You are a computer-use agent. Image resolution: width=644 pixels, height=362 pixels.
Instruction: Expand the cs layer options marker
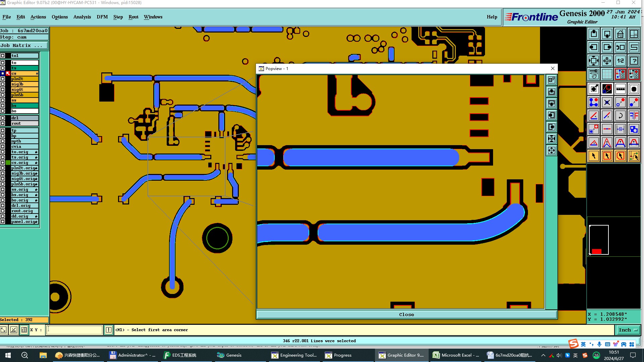point(37,73)
